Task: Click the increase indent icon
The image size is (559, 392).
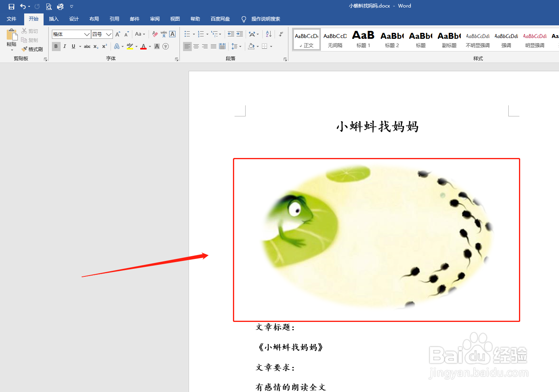Action: [x=240, y=34]
